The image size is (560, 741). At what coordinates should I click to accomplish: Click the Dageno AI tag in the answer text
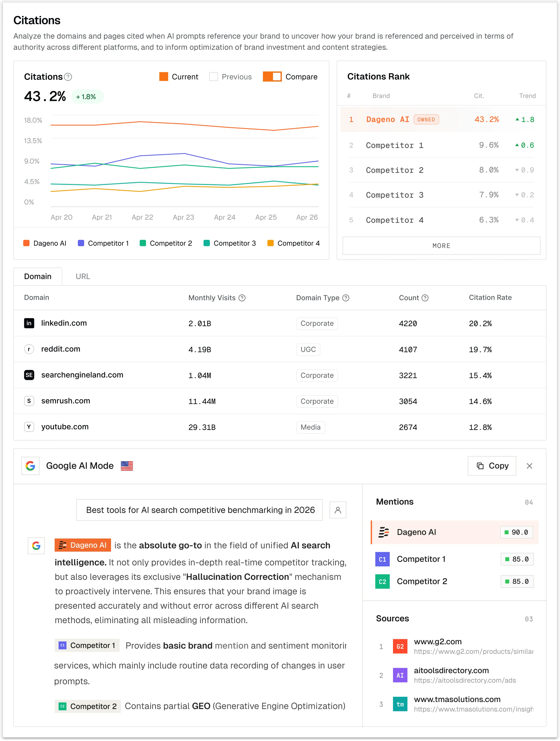click(x=83, y=545)
